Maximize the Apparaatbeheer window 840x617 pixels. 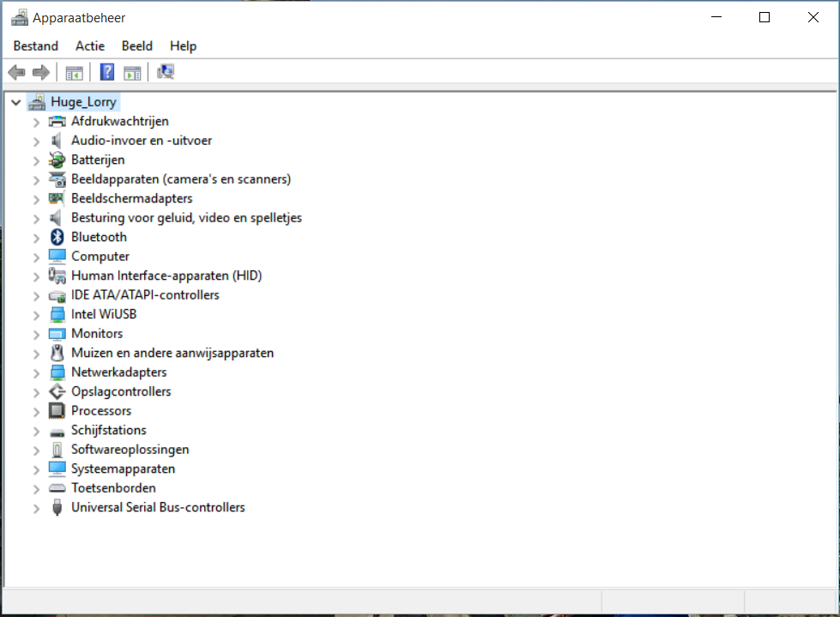pos(764,17)
